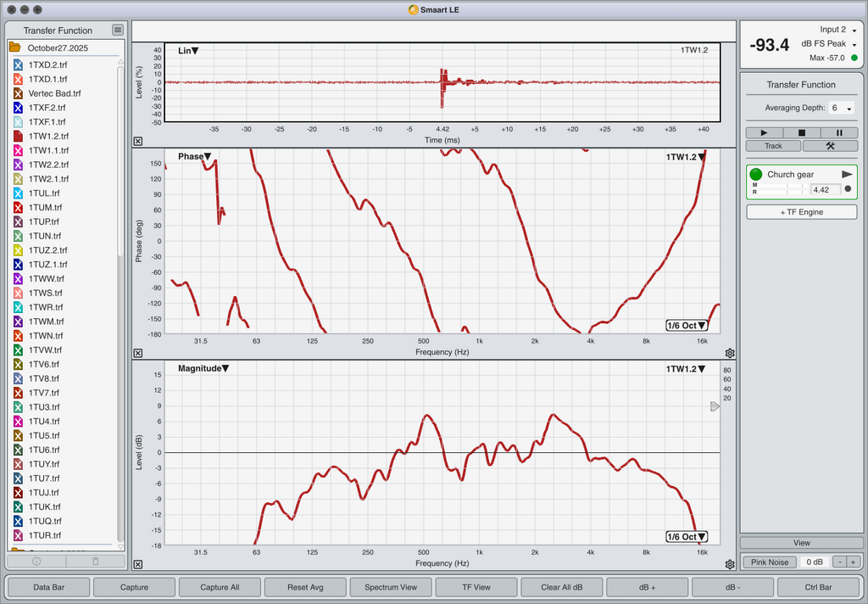This screenshot has height=604, width=868.
Task: Toggle visibility of 1TXD.2.trf trace
Action: point(18,64)
